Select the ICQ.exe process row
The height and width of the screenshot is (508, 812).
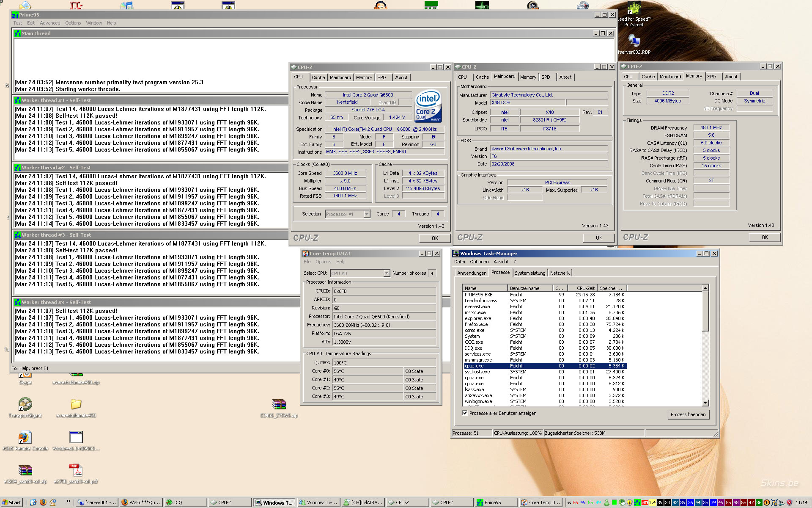[x=544, y=348]
